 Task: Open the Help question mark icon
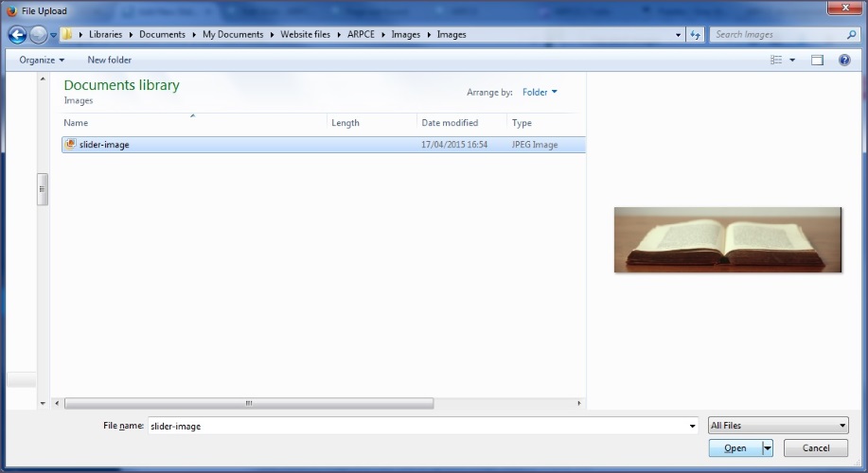point(844,60)
